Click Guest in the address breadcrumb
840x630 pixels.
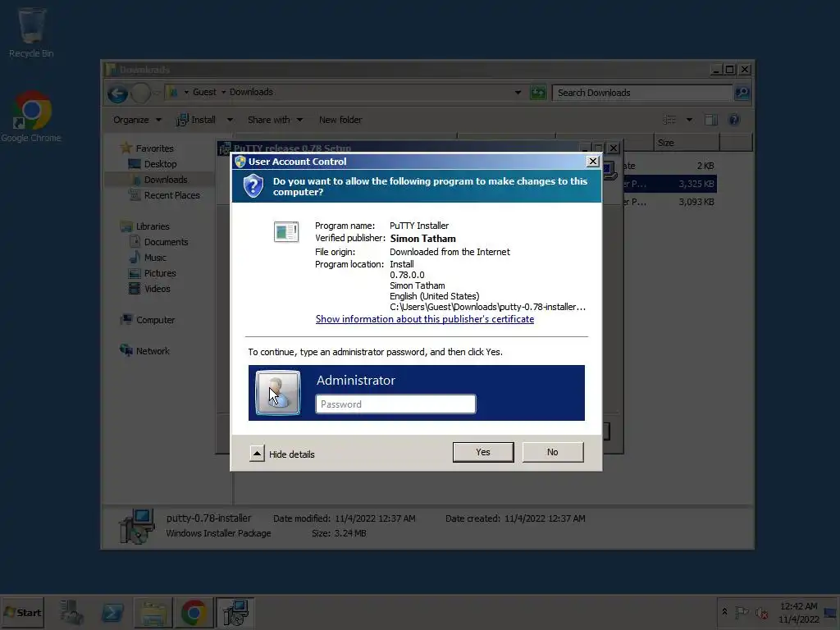(204, 92)
